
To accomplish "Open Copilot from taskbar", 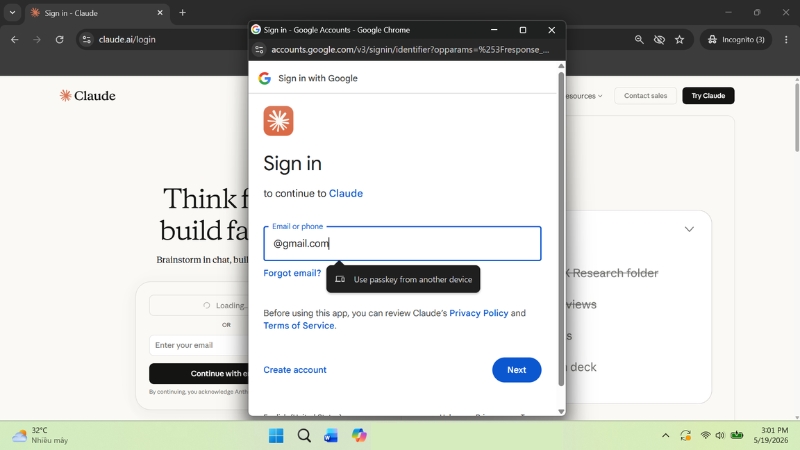I will point(359,435).
